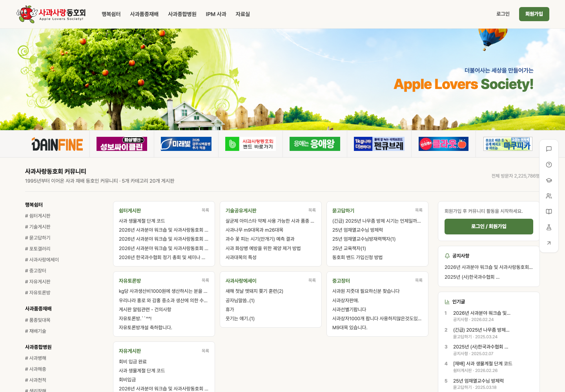The width and height of the screenshot is (565, 392).
Task: Open the DAINFINE sponsor banner
Action: point(57,144)
